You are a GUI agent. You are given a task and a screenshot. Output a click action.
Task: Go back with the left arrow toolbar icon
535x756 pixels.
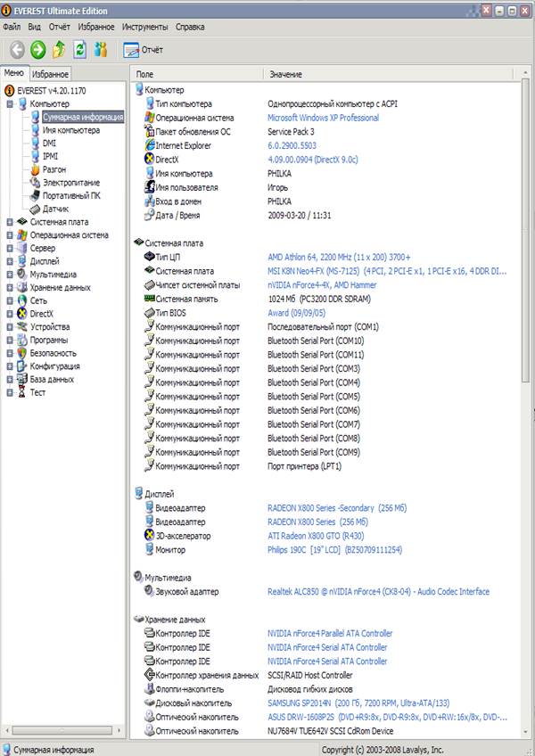pos(17,50)
